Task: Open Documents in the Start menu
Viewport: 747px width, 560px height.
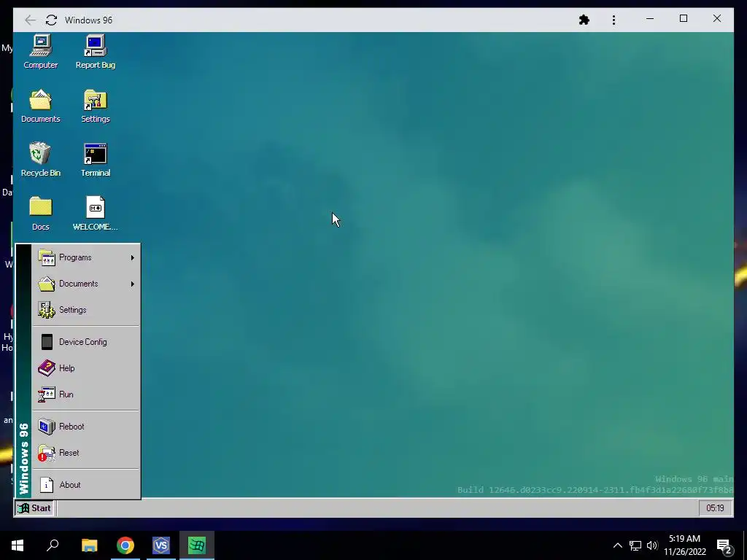Action: point(86,284)
